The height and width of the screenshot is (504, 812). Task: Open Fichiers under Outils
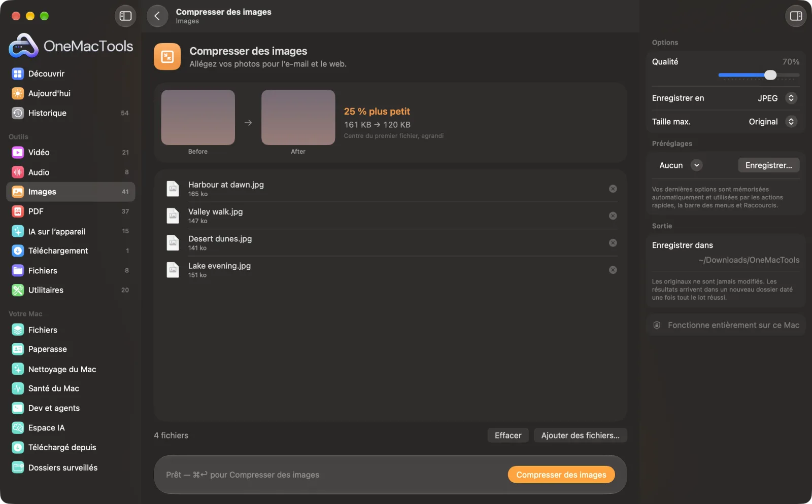(71, 271)
